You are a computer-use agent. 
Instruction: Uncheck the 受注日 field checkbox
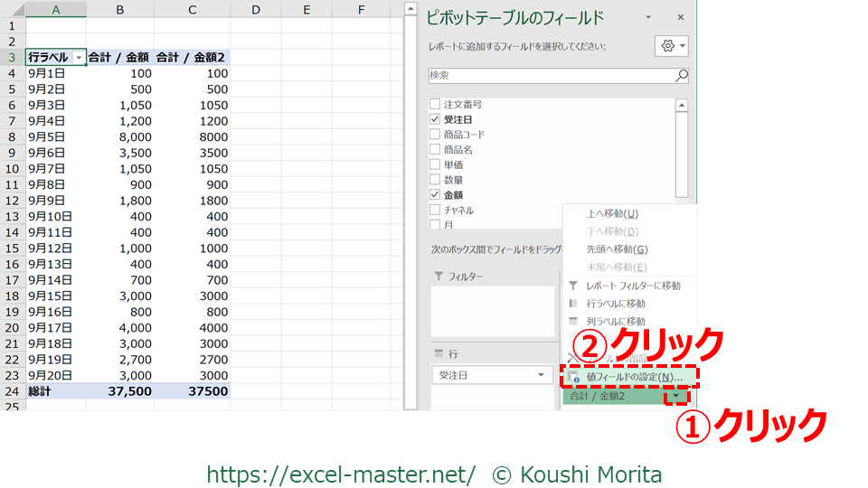pos(436,119)
